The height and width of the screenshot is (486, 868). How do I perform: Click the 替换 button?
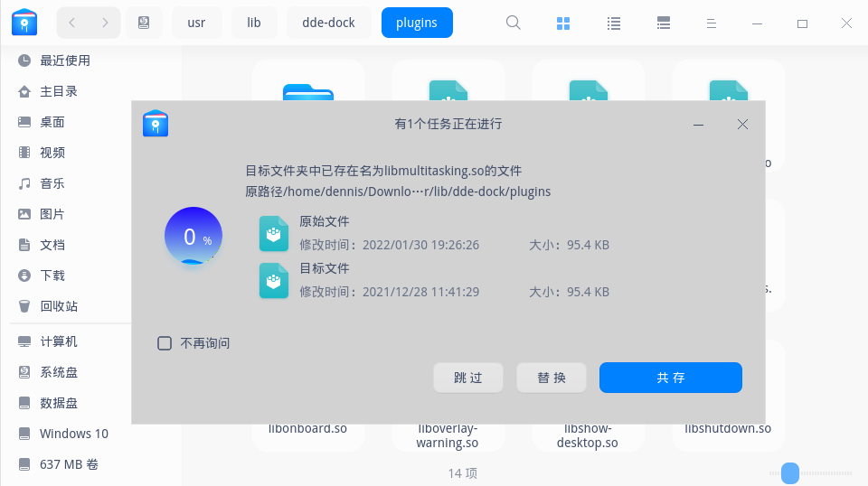coord(552,378)
